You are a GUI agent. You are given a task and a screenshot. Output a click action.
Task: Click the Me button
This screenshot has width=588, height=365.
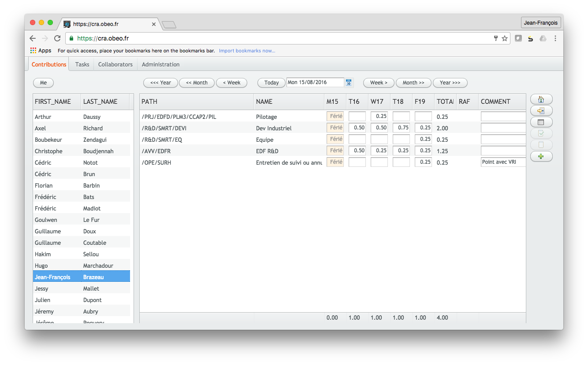click(43, 83)
